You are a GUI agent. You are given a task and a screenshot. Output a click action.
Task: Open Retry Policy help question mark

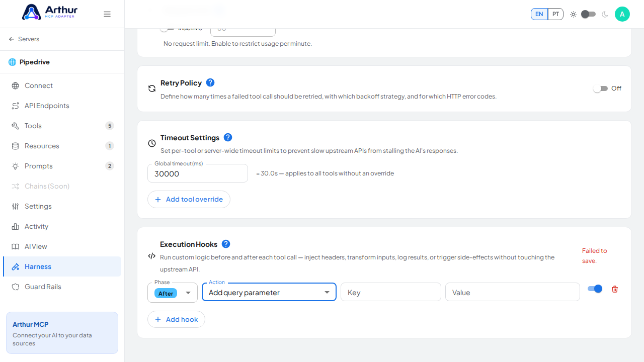[210, 82]
